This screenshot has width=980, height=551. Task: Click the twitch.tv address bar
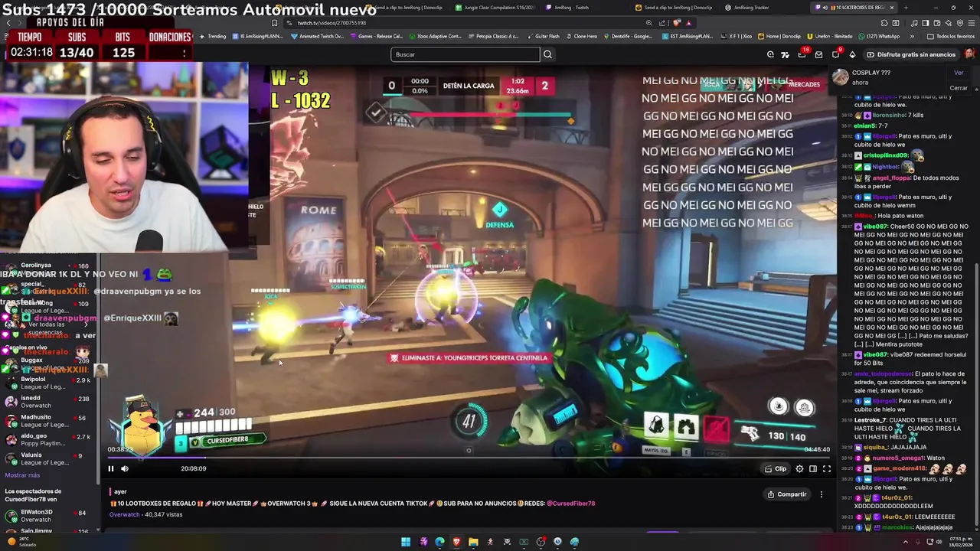point(459,23)
